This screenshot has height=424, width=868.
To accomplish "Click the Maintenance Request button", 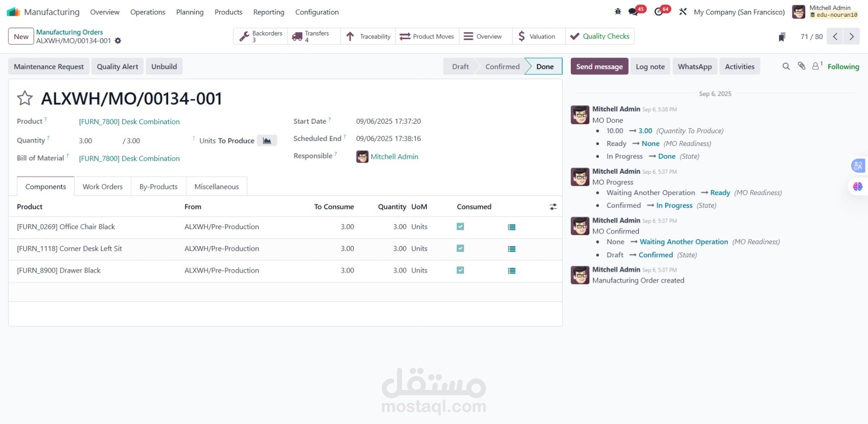I will pyautogui.click(x=49, y=67).
